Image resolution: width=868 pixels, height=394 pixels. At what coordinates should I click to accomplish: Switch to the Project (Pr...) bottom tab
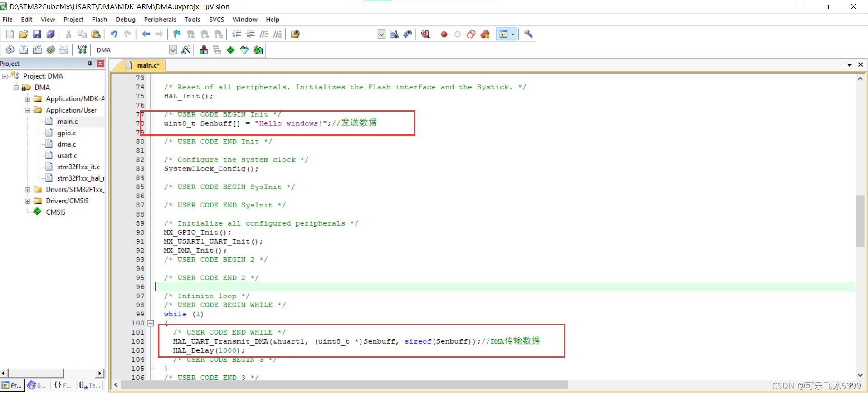[12, 385]
